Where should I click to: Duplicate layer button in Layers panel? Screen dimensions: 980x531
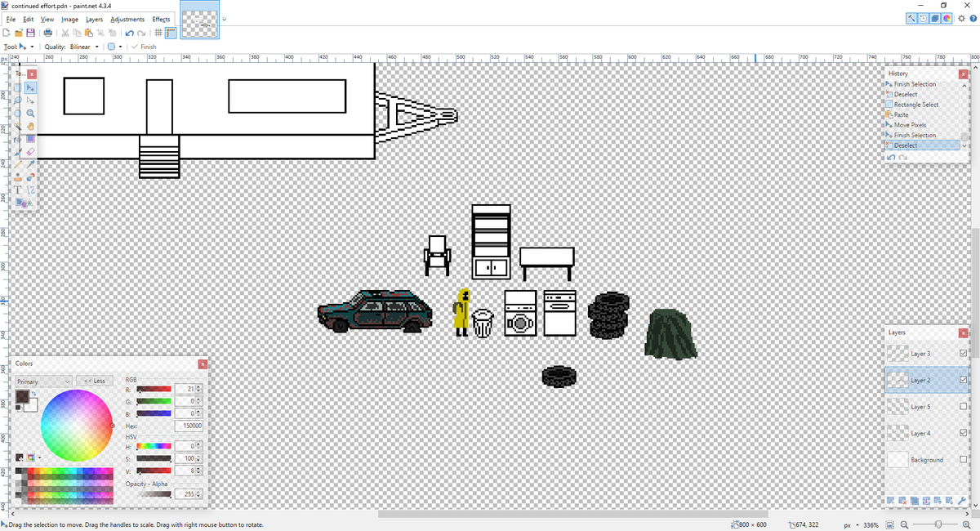pyautogui.click(x=915, y=500)
